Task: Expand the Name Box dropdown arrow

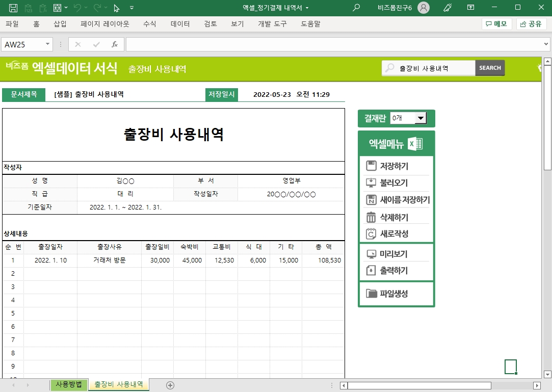Action: pyautogui.click(x=48, y=44)
